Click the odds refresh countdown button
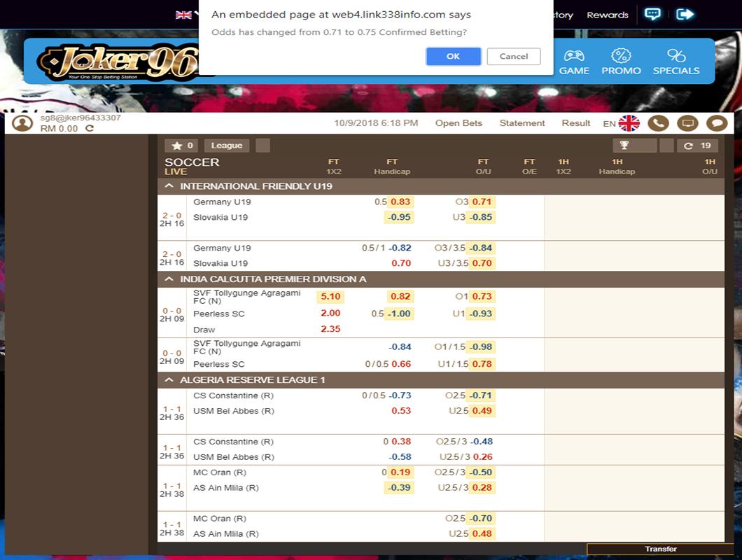 pyautogui.click(x=696, y=146)
